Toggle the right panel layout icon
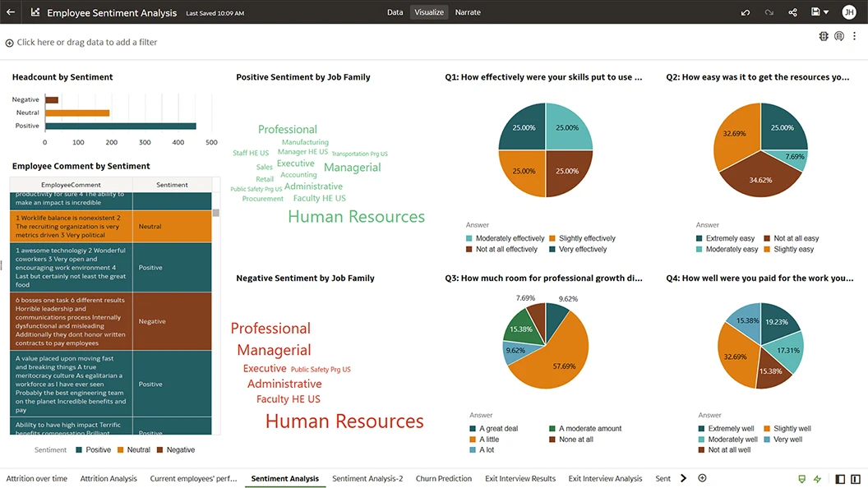This screenshot has width=868, height=488. click(x=856, y=479)
